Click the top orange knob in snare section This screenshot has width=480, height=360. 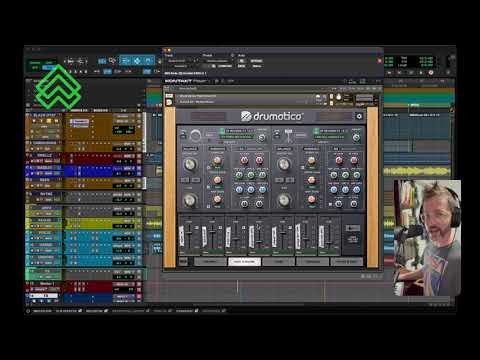[217, 161]
